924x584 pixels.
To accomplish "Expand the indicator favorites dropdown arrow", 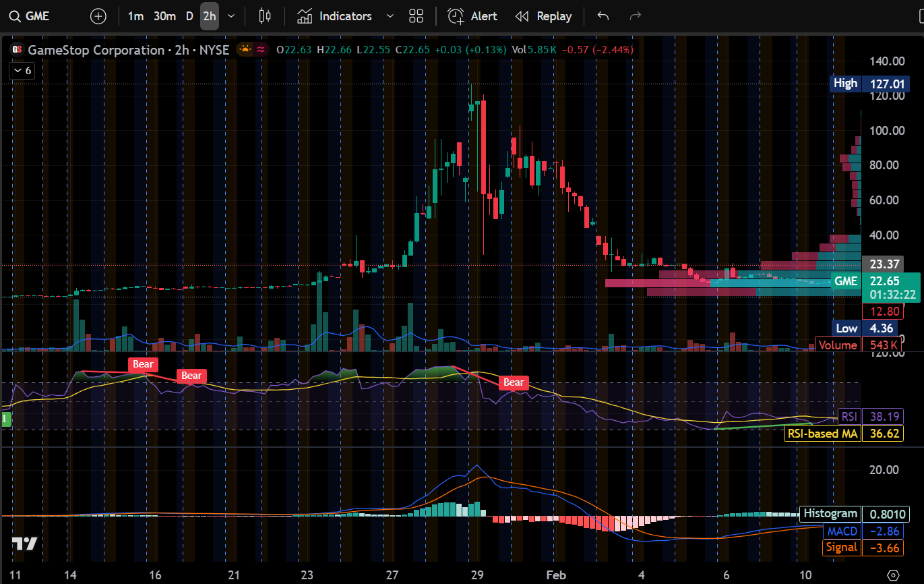I will [x=390, y=16].
